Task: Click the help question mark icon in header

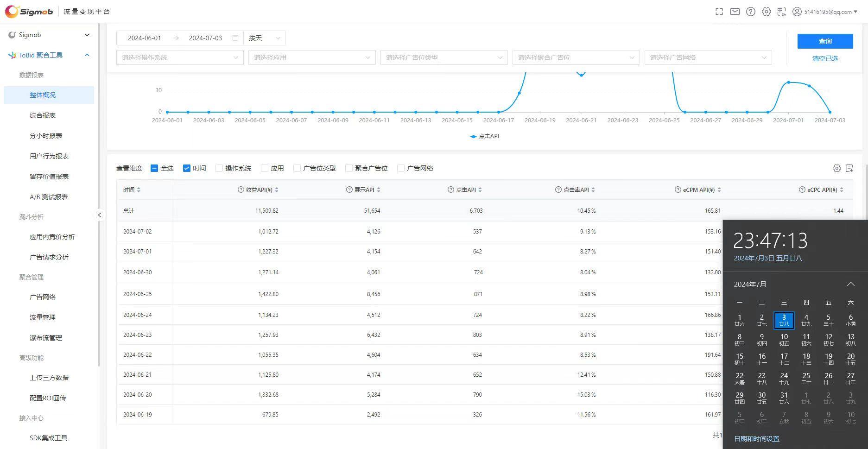Action: pos(750,12)
